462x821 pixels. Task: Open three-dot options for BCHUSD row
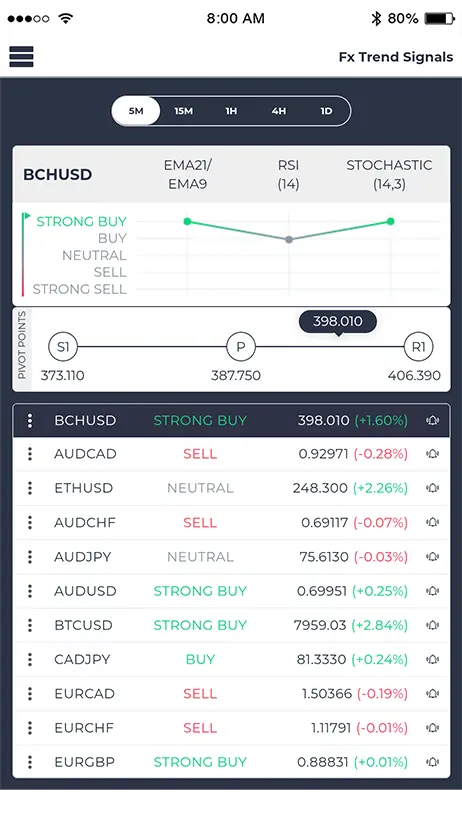click(x=30, y=420)
